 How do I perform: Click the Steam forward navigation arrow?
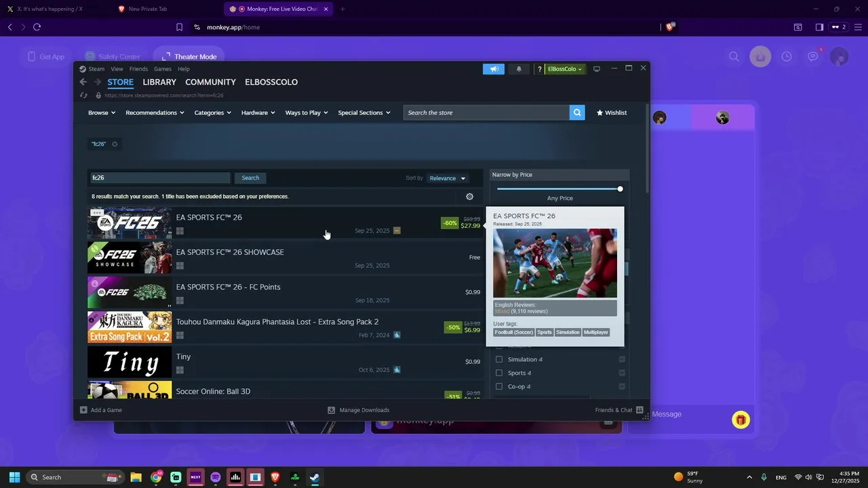97,82
